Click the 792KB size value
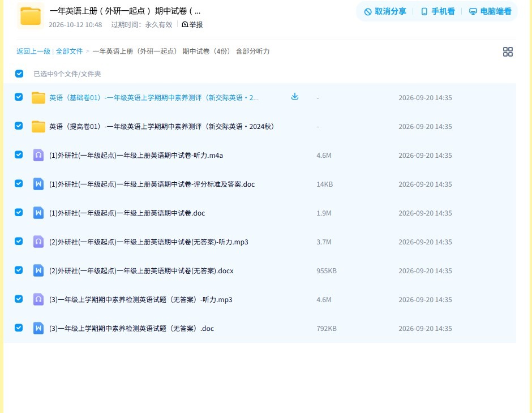The width and height of the screenshot is (532, 413). coord(327,328)
